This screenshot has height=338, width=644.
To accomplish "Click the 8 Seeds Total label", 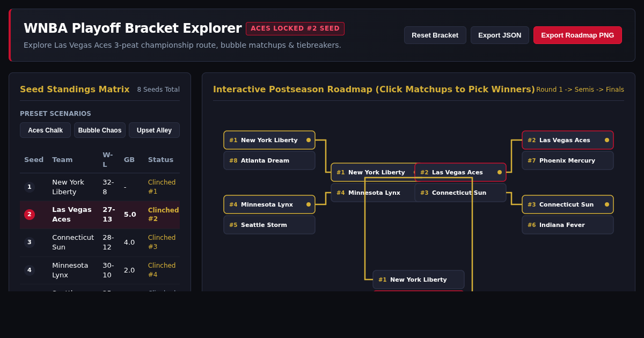I will click(158, 90).
